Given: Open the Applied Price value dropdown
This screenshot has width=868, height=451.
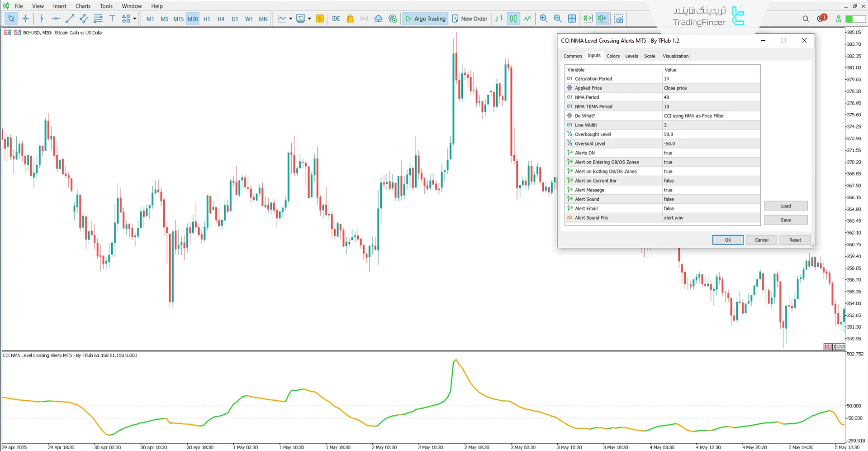Looking at the screenshot, I should point(711,88).
